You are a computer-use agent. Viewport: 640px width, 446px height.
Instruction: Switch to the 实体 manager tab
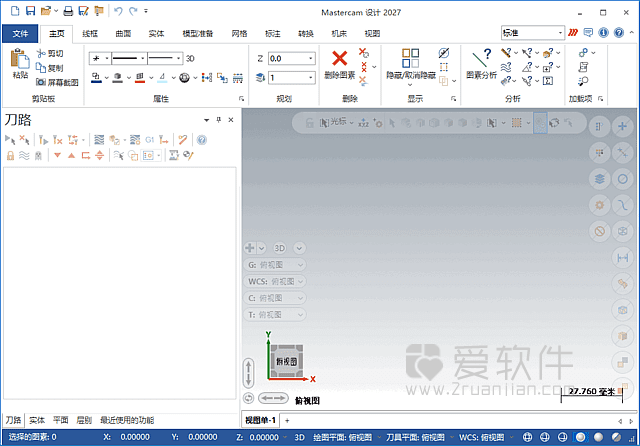[37, 420]
